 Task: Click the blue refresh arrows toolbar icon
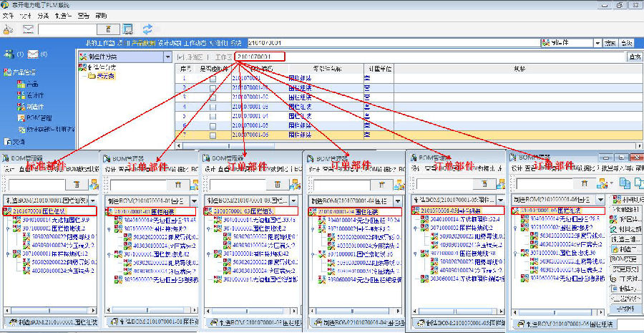[148, 29]
